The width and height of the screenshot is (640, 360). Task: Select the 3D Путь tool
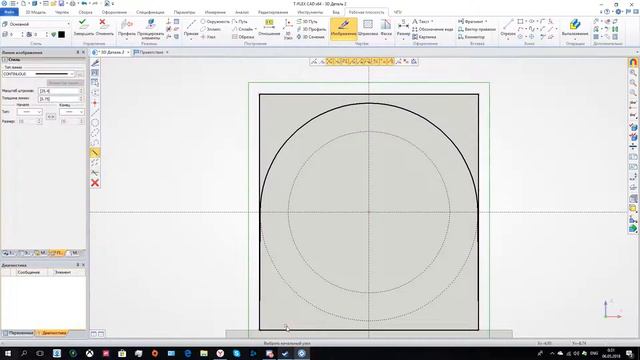pos(307,21)
